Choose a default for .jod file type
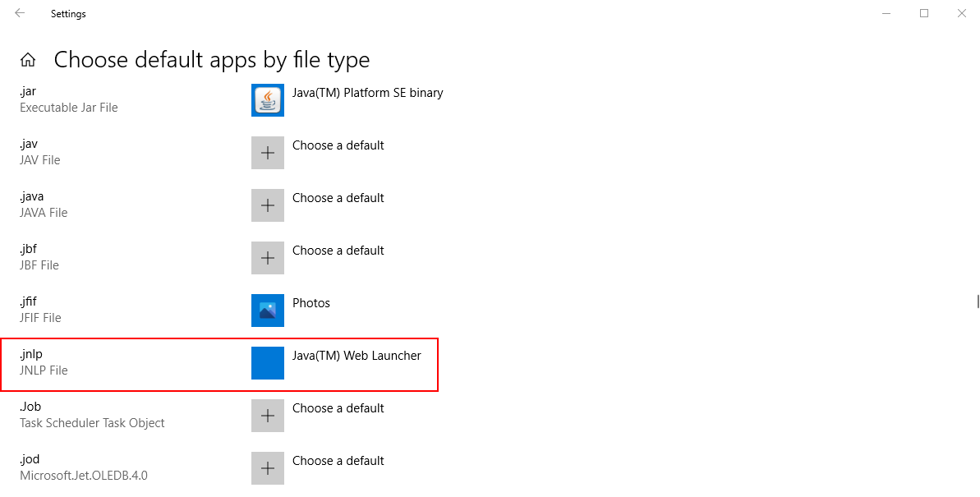 pyautogui.click(x=338, y=461)
